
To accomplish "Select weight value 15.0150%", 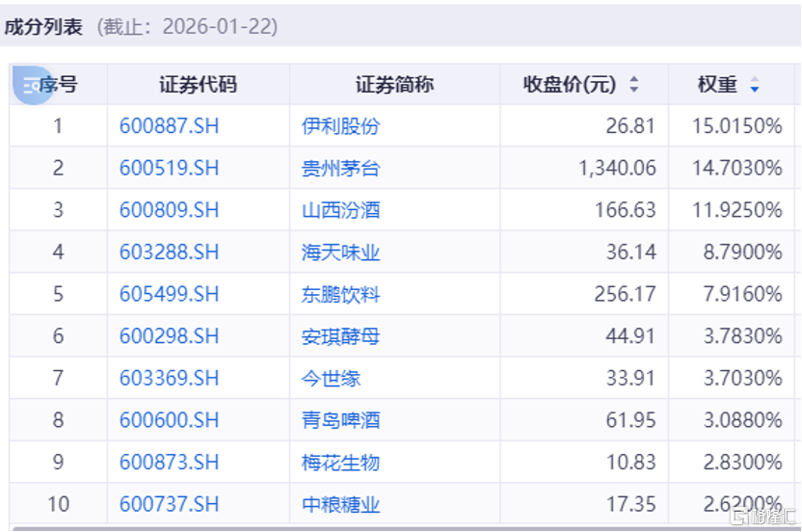I will click(737, 126).
